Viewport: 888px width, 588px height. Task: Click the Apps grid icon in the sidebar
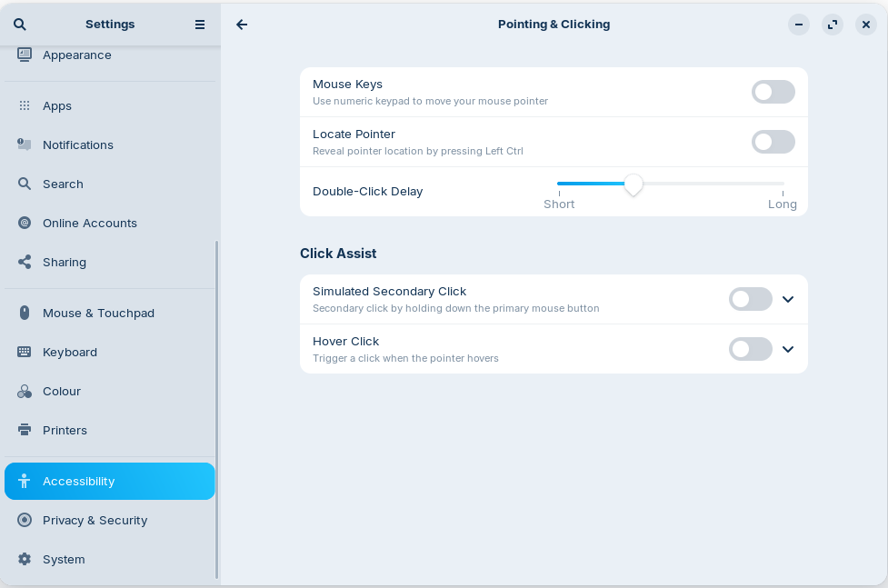25,106
